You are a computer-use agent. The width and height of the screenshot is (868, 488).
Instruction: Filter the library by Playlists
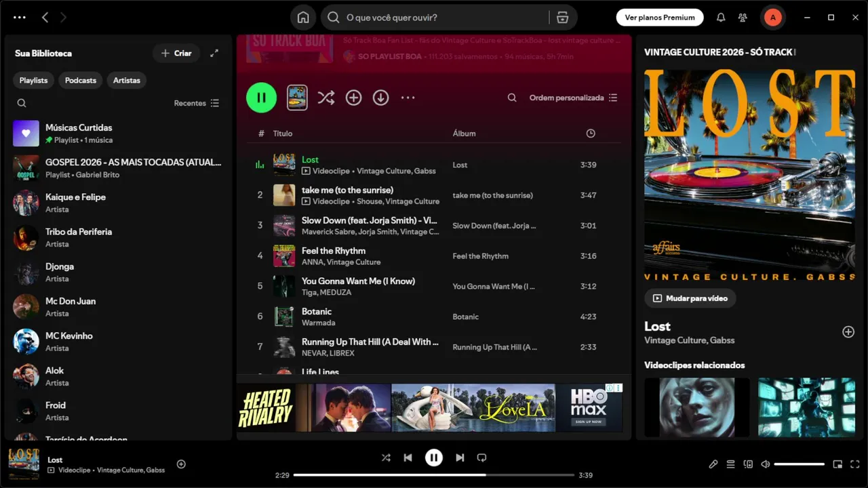(33, 80)
